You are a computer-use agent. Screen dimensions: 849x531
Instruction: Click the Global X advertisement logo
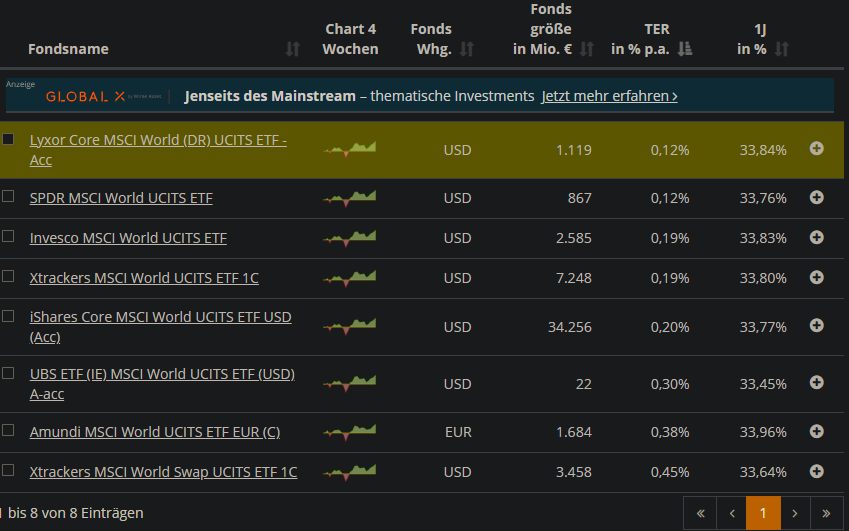[103, 96]
